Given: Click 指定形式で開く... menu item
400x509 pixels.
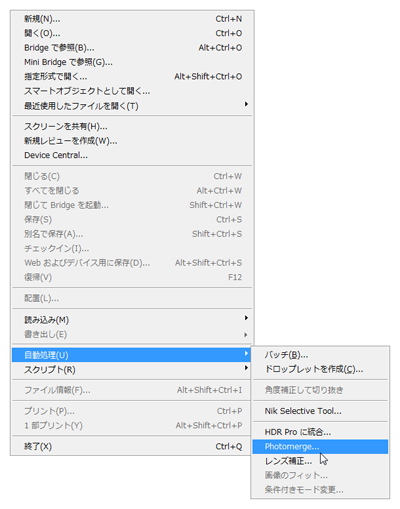Looking at the screenshot, I should pyautogui.click(x=132, y=77).
